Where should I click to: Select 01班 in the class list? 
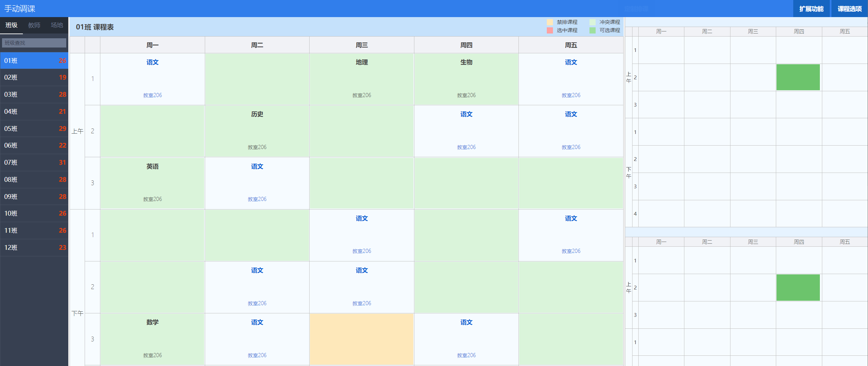click(34, 60)
